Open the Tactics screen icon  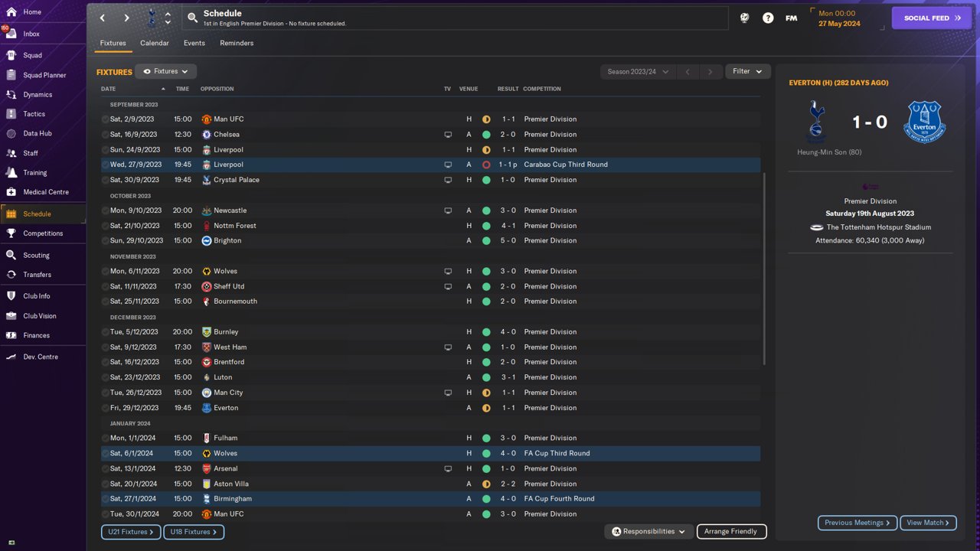(11, 114)
